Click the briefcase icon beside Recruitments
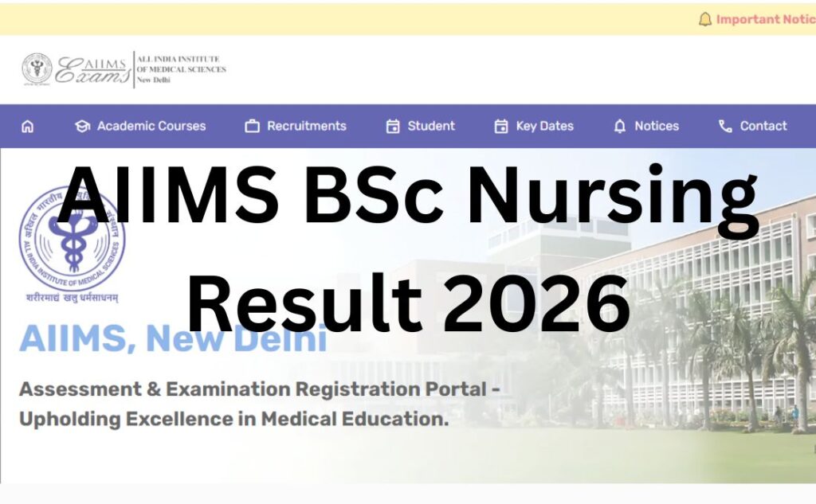This screenshot has height=504, width=816. point(252,126)
